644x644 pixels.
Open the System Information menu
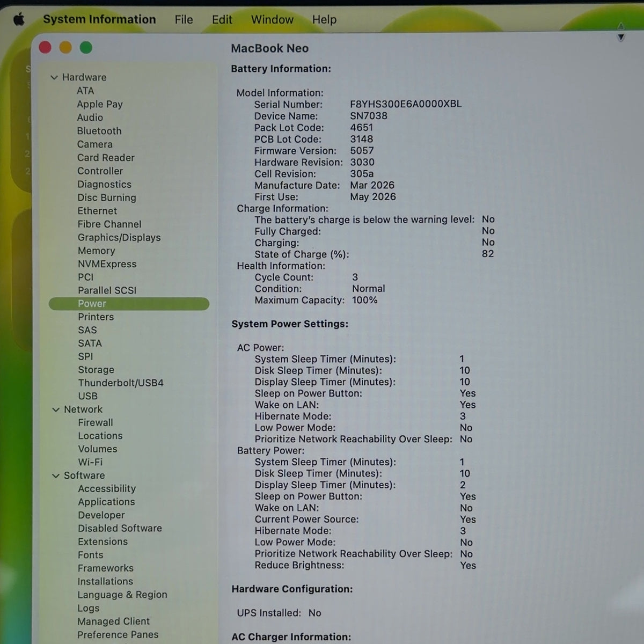99,19
